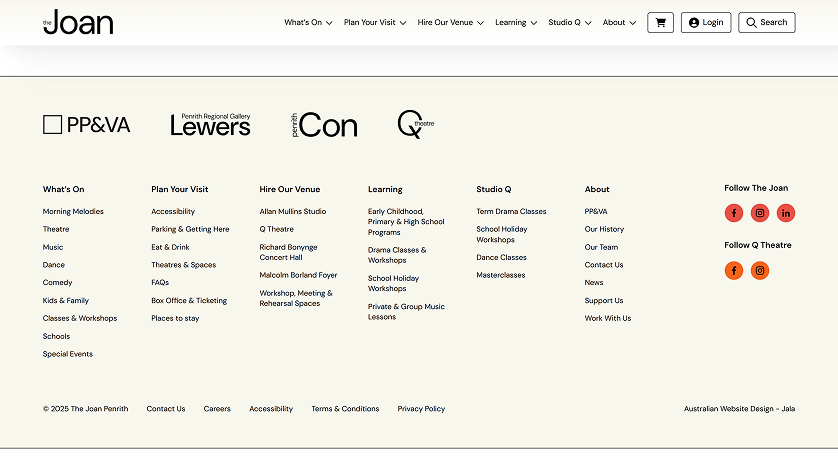Viewport: 838px width, 471px height.
Task: Open Eat & Drink link
Action: click(170, 247)
